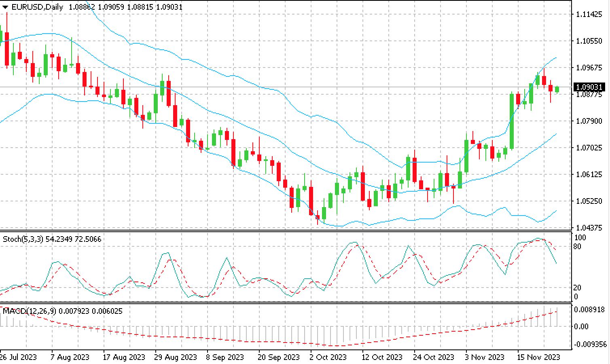Select the 24 Oct 2023 date label
The width and height of the screenshot is (610, 364).
pos(434,357)
